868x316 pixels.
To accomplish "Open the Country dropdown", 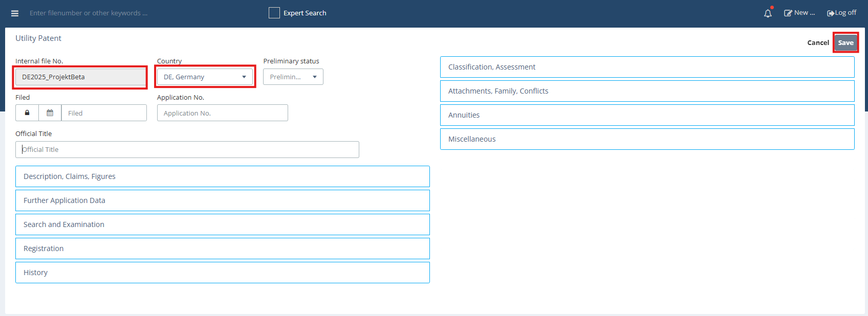I will tap(205, 77).
